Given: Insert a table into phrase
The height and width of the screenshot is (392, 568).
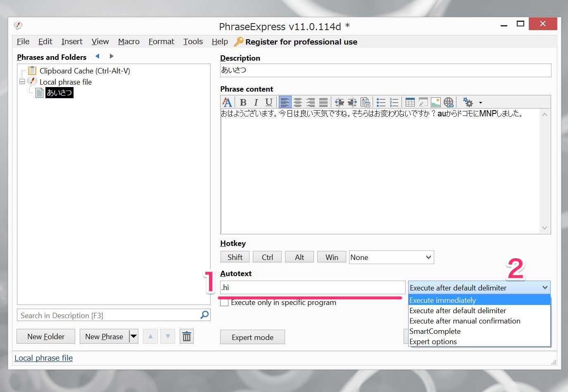Looking at the screenshot, I should click(x=410, y=102).
